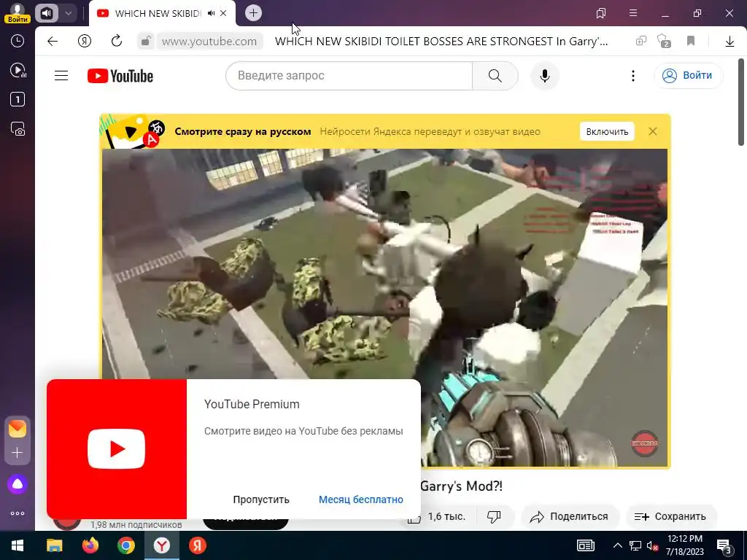Expand the dropdown arrow beside speaker button
This screenshot has height=560, width=747.
point(68,13)
